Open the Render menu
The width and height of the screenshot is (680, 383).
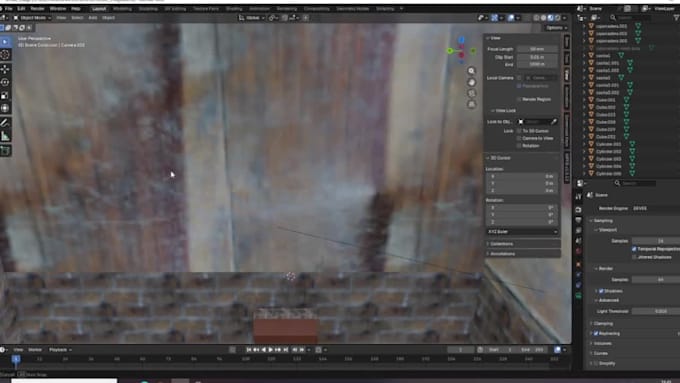tap(37, 9)
